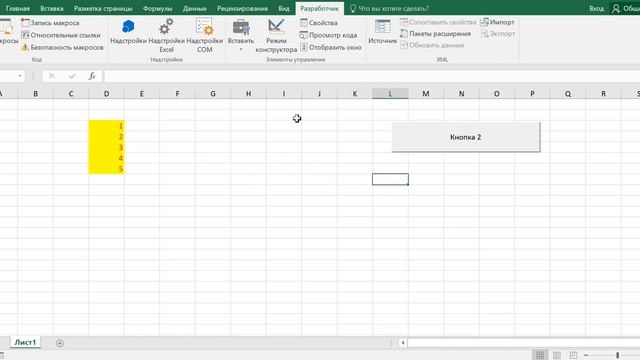This screenshot has height=360, width=640.
Task: Click horizontal scrollbar left arrow
Action: pyautogui.click(x=403, y=343)
